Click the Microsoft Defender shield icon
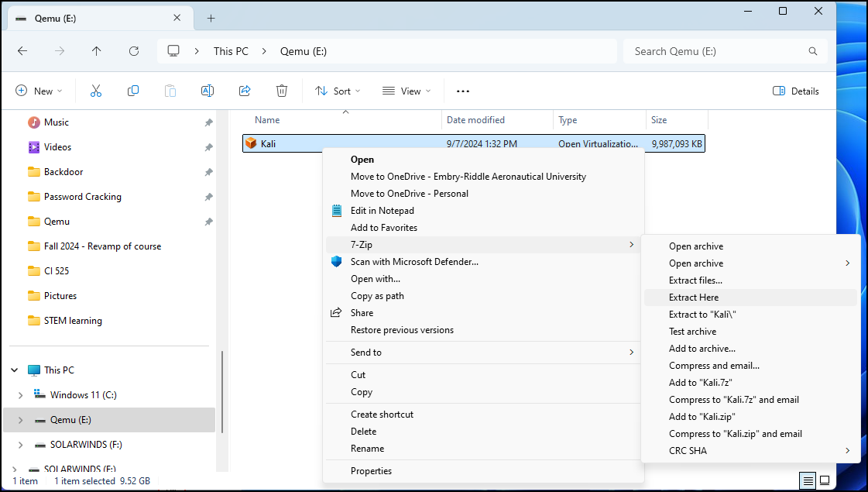This screenshot has height=492, width=868. (336, 262)
